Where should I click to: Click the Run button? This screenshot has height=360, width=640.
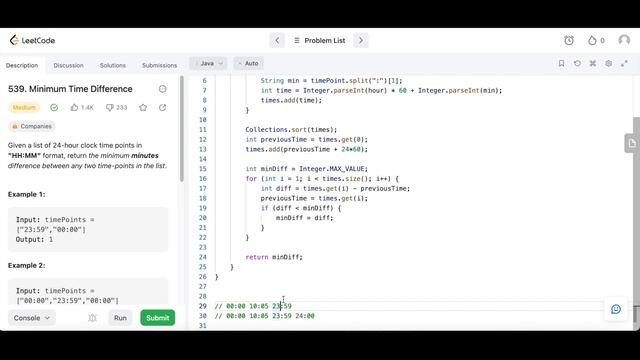(x=120, y=318)
